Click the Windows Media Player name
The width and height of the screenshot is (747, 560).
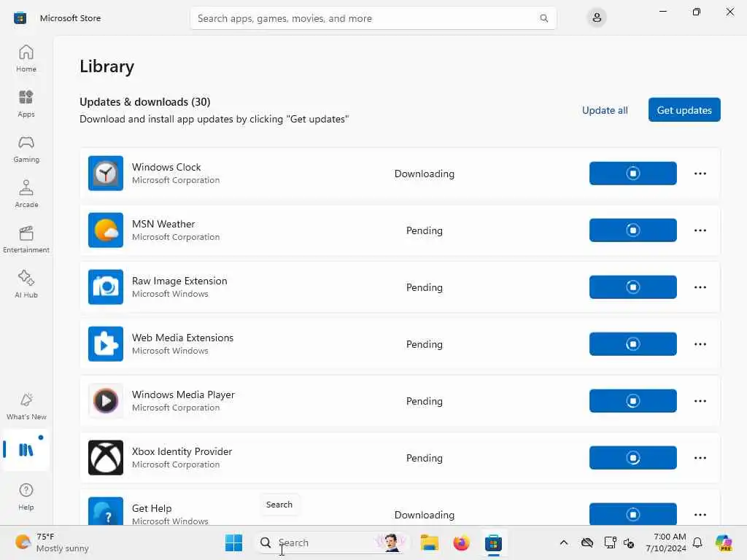click(183, 394)
